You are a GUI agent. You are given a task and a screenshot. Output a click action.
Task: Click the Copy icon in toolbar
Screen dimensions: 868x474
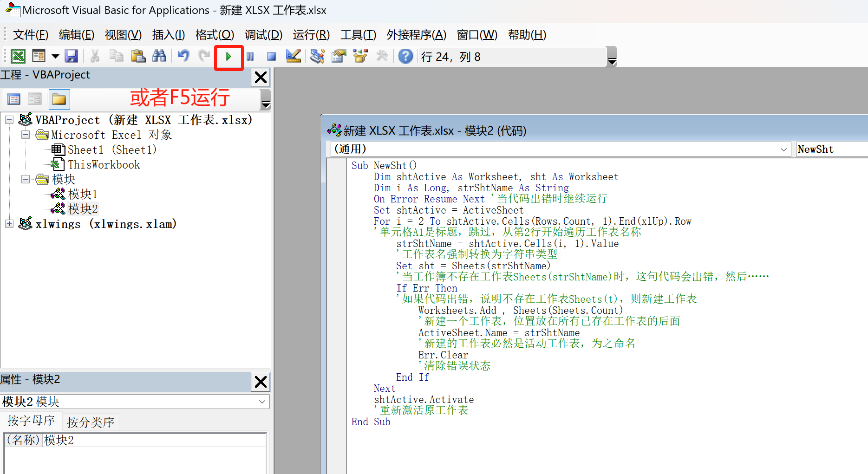(x=116, y=57)
